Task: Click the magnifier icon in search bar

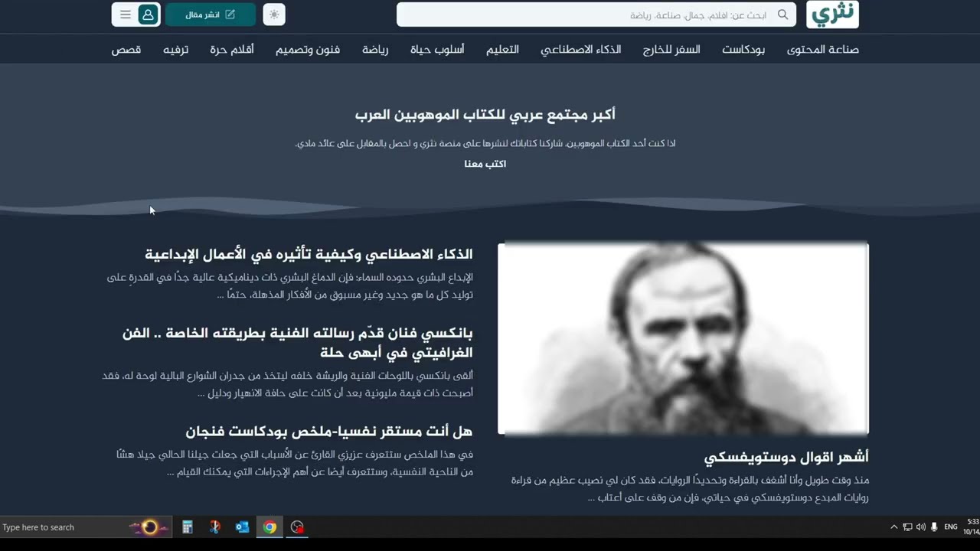Action: (x=782, y=15)
